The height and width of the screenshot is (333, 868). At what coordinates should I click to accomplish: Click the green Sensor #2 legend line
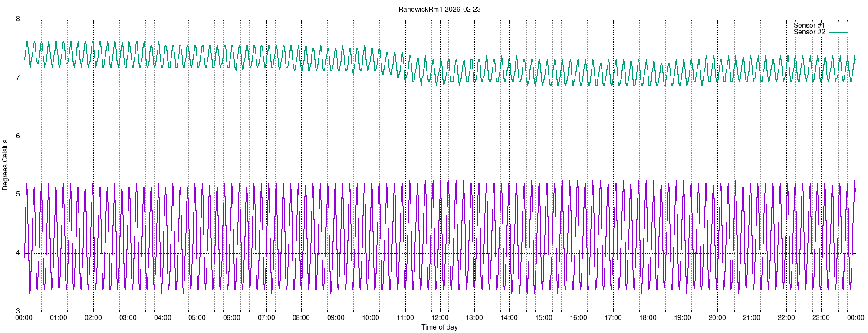click(x=838, y=32)
